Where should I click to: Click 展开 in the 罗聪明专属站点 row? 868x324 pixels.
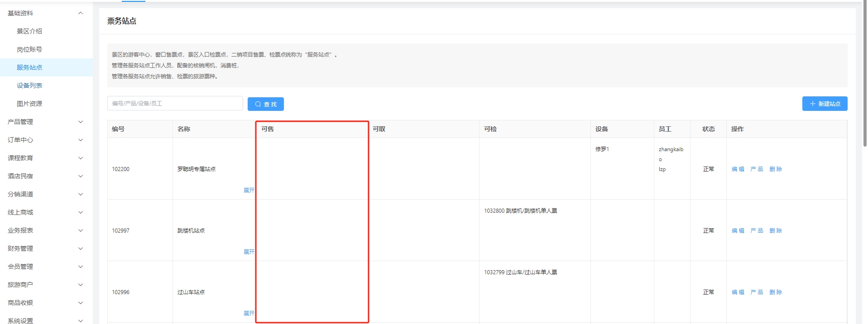(x=249, y=191)
